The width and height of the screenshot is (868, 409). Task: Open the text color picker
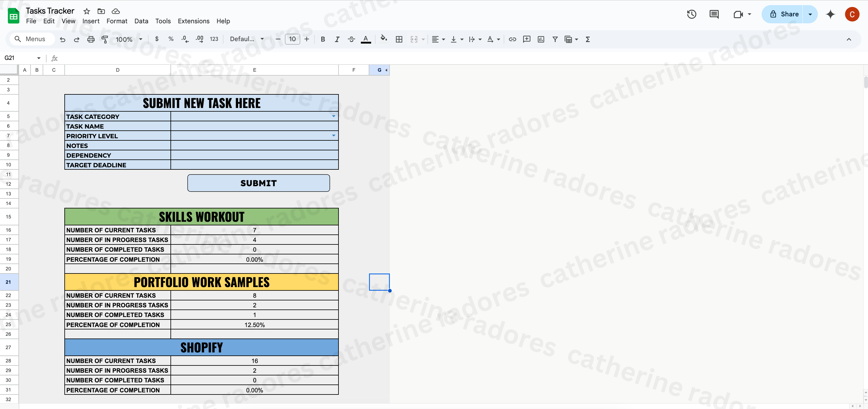click(x=366, y=39)
